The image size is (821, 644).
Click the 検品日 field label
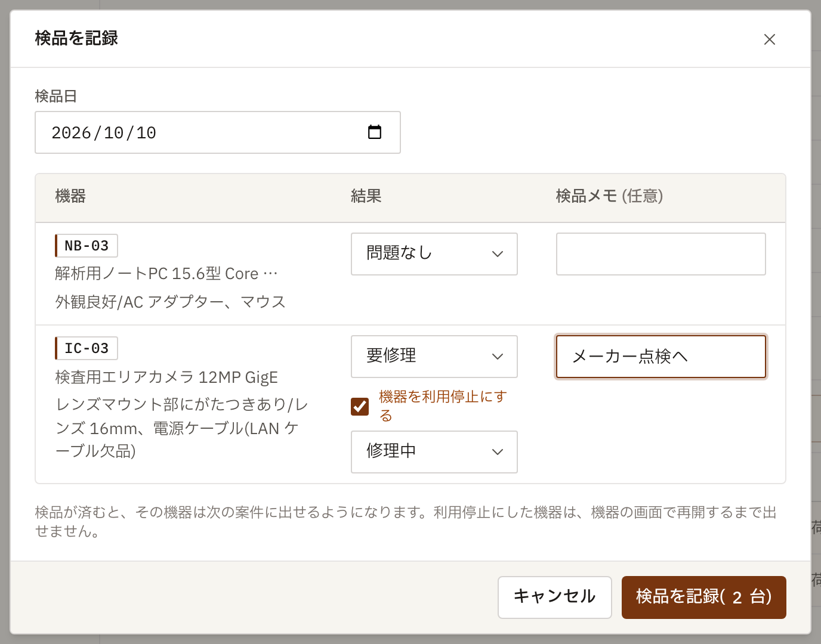pos(56,96)
